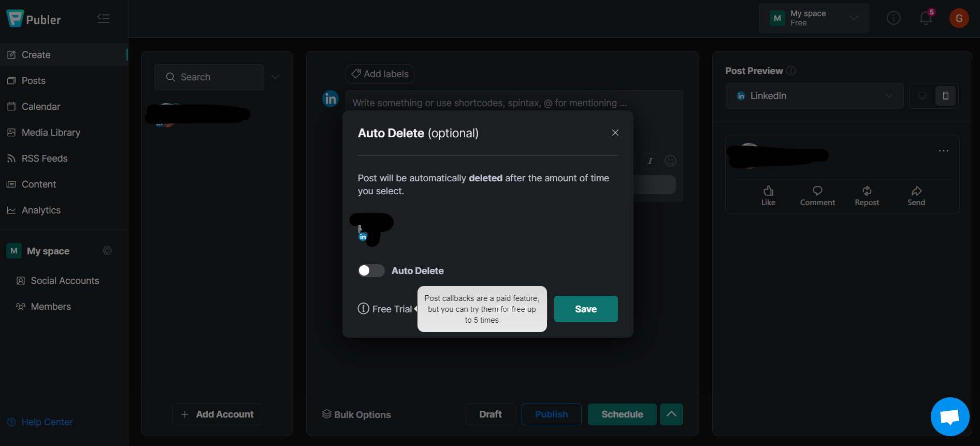The image size is (980, 446).
Task: Open the emoji picker icon
Action: (x=670, y=161)
